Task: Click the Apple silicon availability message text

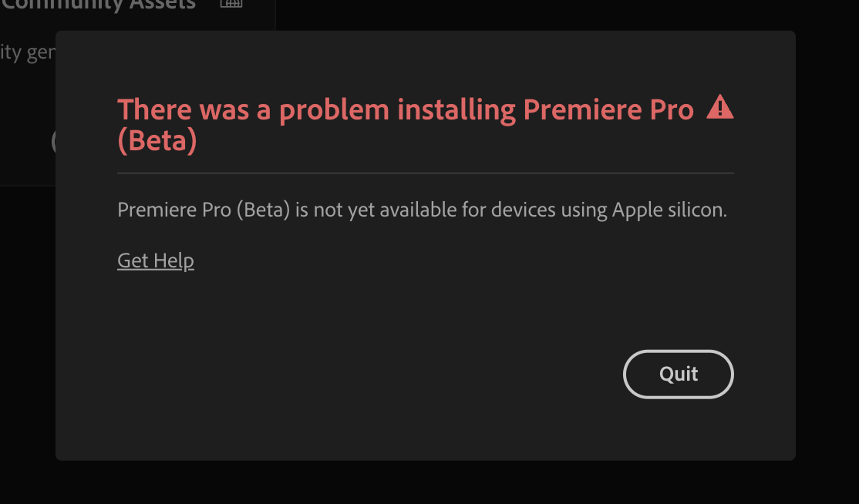Action: coord(422,210)
